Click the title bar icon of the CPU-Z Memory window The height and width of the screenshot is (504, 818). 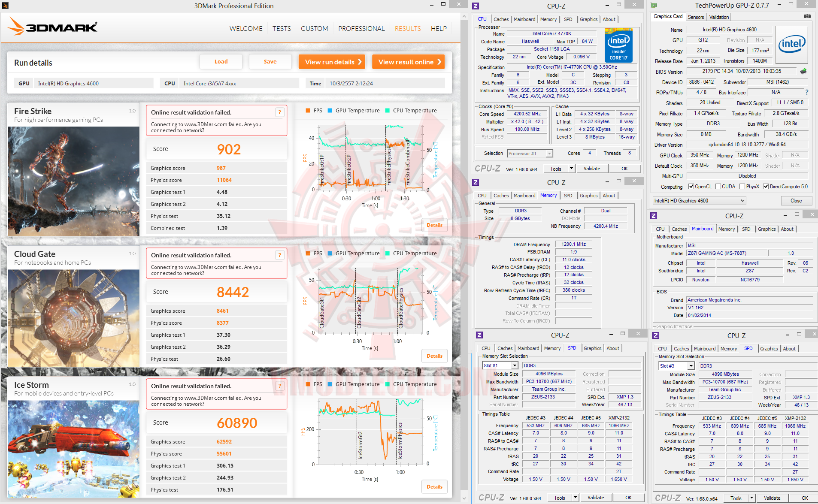tap(476, 182)
